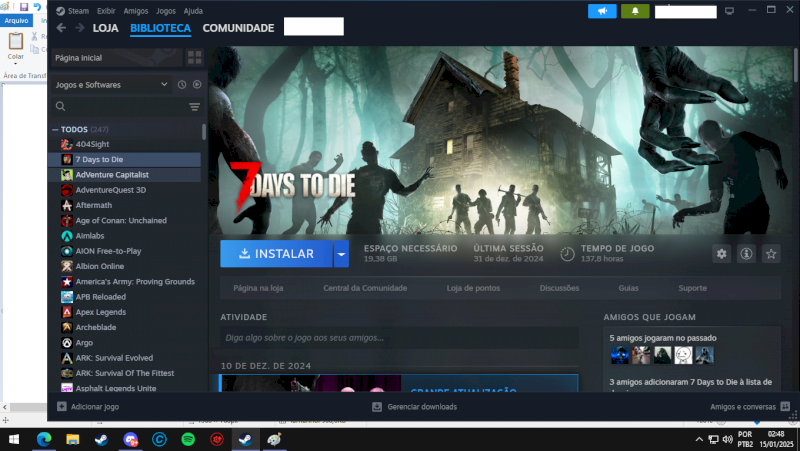Open the Central da Comunidade link

click(365, 288)
